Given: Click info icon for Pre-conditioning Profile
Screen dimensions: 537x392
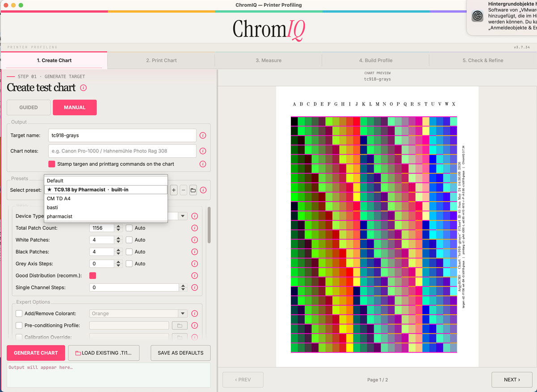Looking at the screenshot, I should click(x=195, y=325).
